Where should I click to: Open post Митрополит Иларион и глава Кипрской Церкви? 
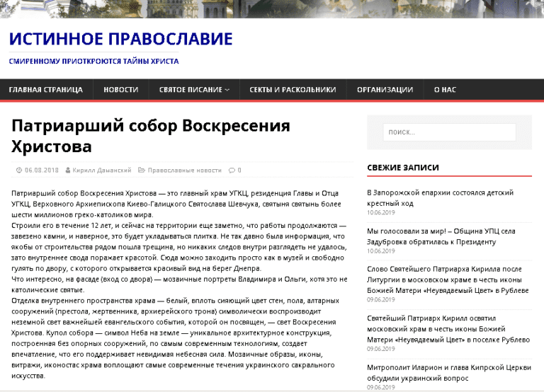(449, 373)
